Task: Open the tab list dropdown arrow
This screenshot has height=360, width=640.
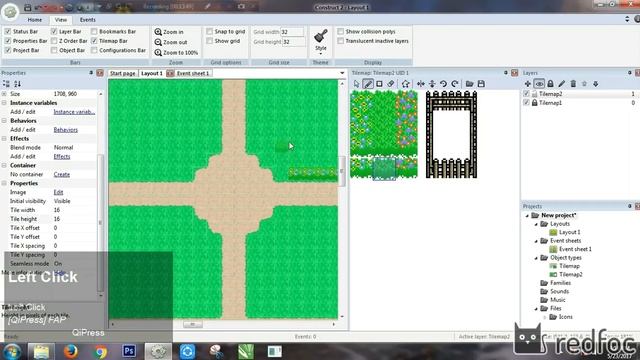Action: (342, 73)
